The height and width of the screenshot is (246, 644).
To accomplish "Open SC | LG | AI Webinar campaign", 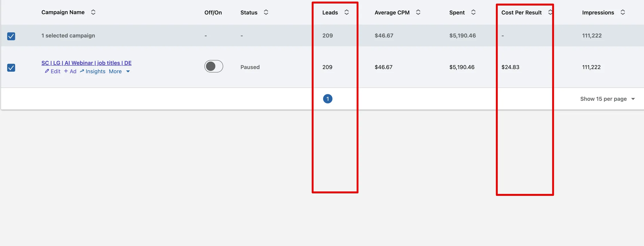I will (x=86, y=63).
